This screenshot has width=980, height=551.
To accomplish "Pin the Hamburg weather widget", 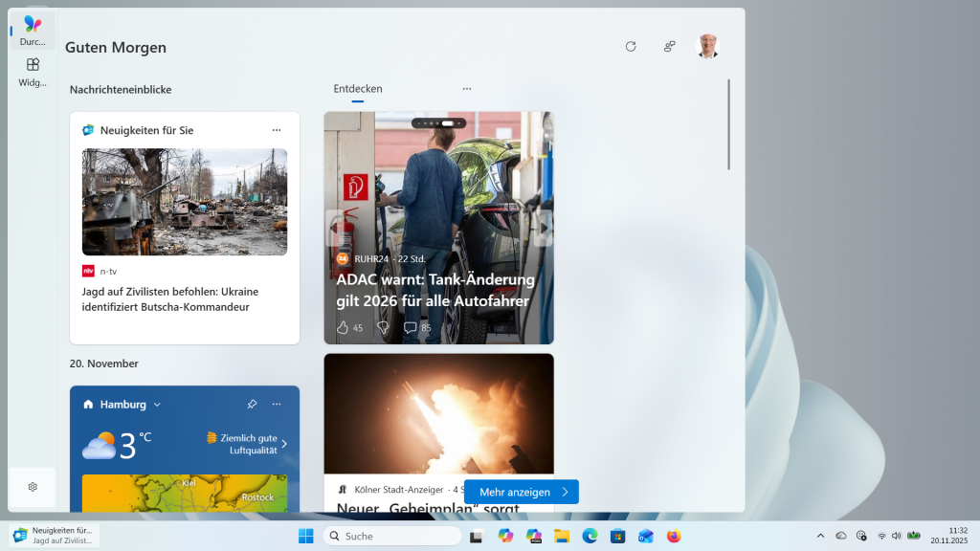I will 251,405.
